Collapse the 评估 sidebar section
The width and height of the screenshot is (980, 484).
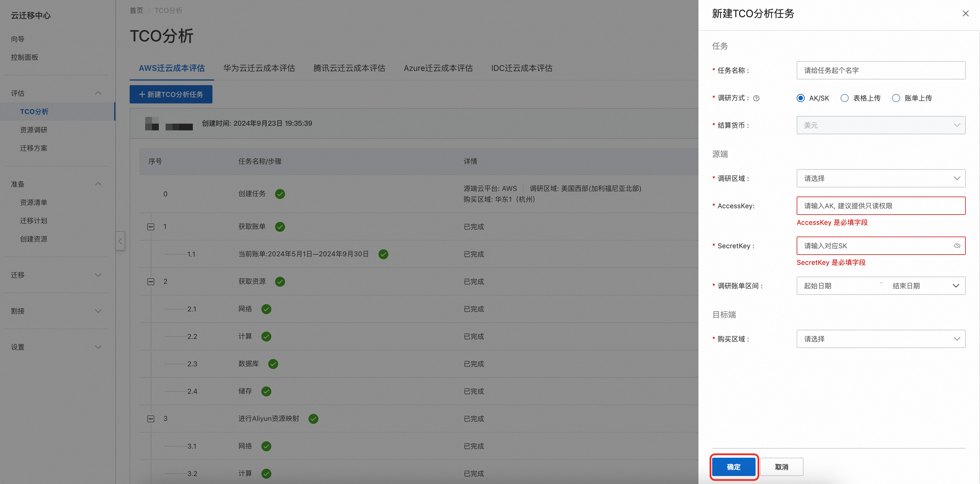98,93
